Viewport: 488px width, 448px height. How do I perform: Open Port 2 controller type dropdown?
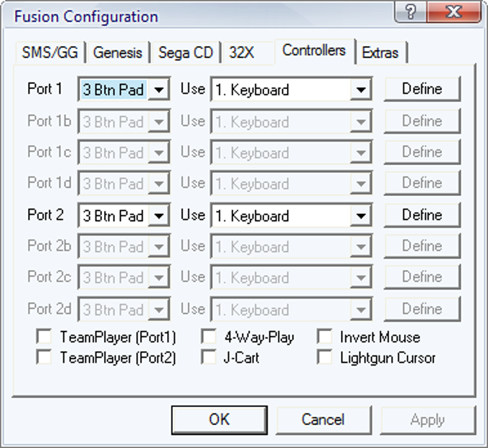(x=159, y=216)
